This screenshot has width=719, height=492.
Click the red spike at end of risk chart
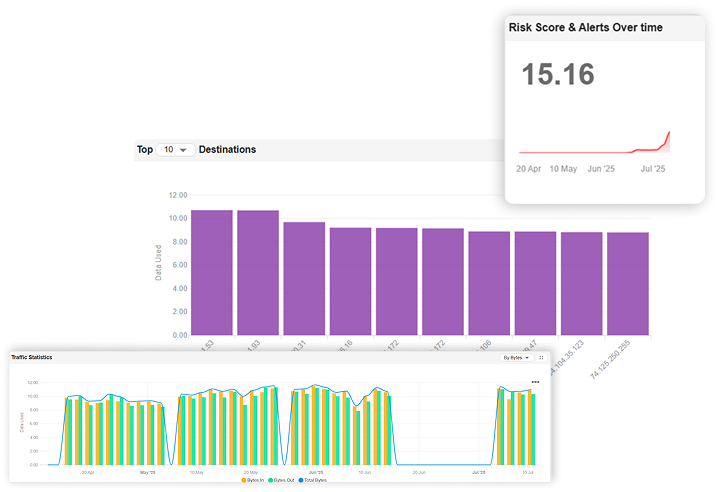[666, 140]
